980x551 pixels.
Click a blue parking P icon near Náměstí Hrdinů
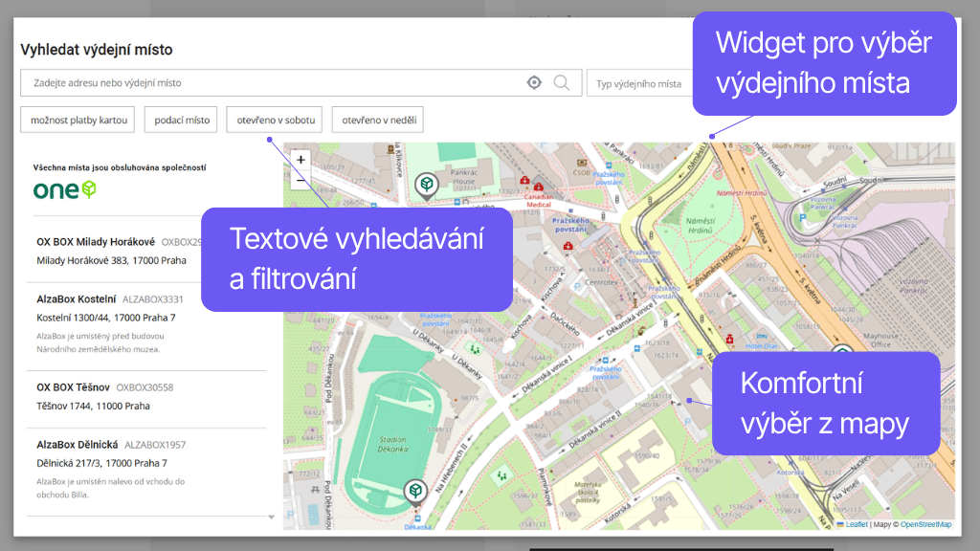pyautogui.click(x=803, y=217)
